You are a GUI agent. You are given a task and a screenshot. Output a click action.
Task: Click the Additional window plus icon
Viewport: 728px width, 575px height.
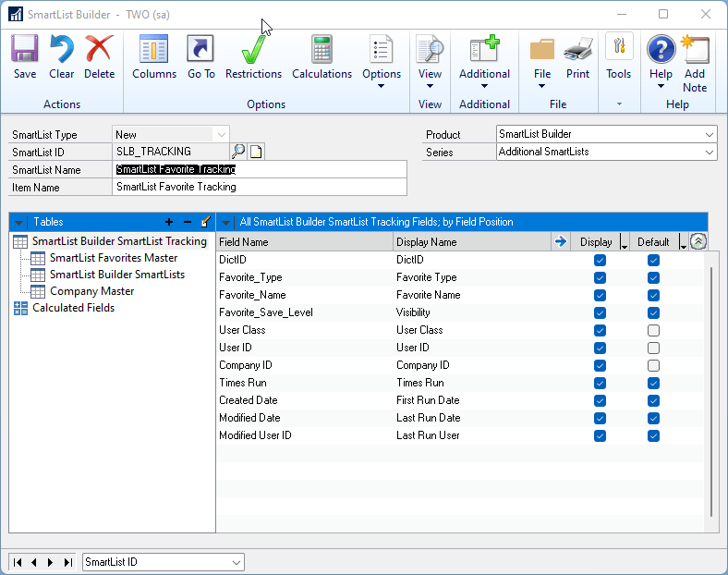[484, 48]
